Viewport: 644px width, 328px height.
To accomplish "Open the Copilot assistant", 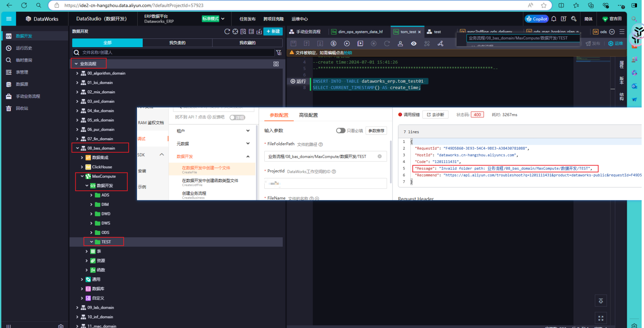I will point(537,19).
